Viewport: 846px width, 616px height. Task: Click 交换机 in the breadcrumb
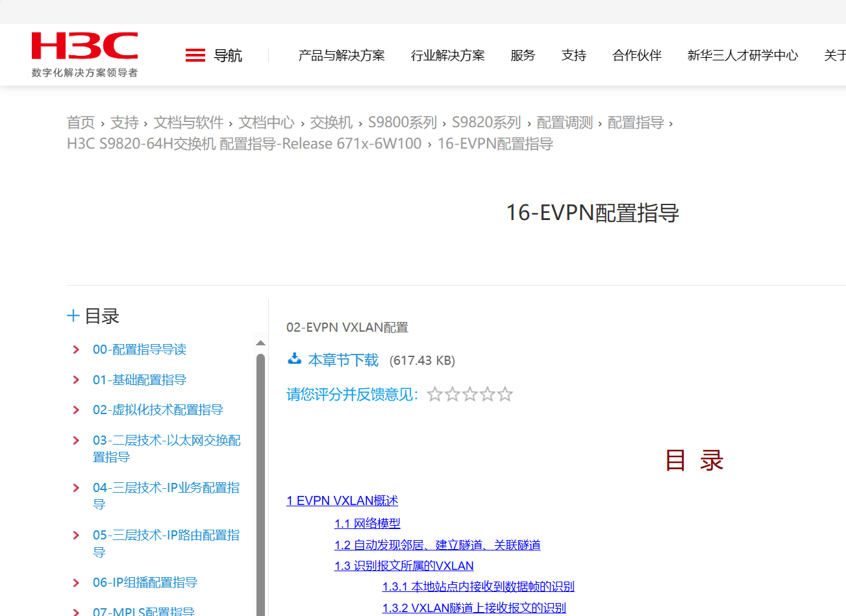[x=331, y=123]
